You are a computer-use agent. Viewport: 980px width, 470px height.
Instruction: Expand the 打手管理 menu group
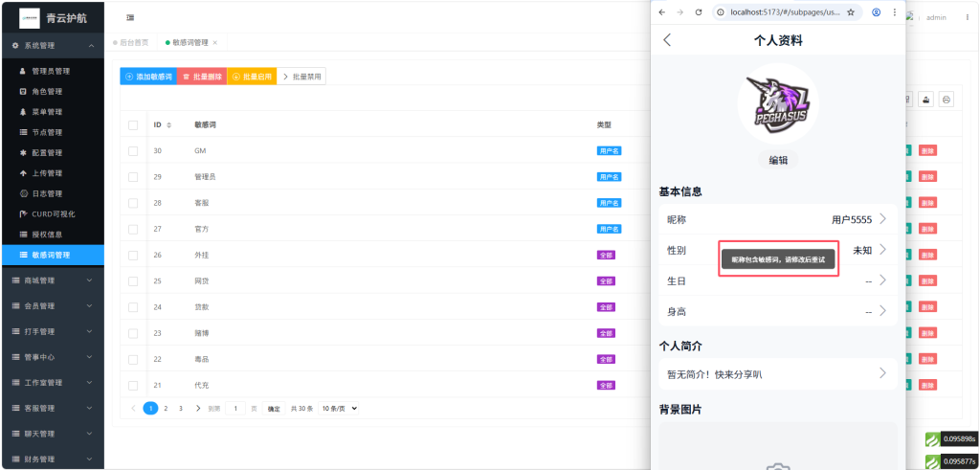pos(52,331)
